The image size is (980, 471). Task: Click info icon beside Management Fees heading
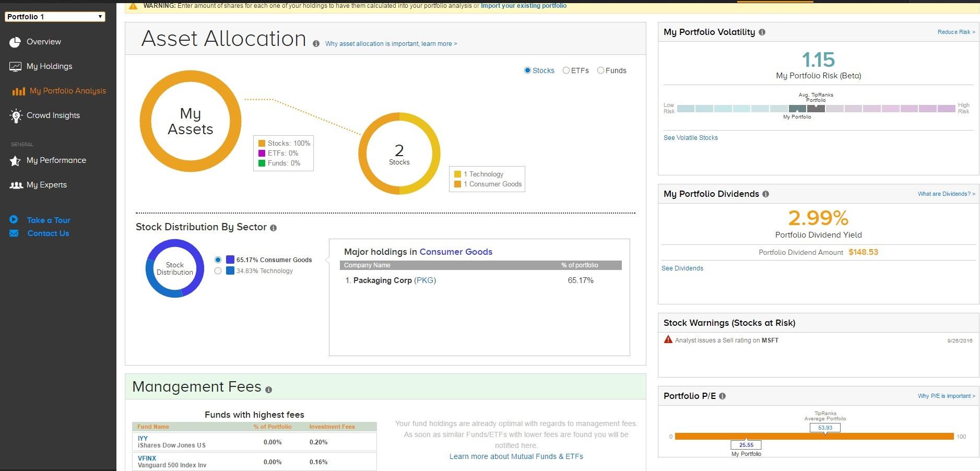click(x=268, y=390)
